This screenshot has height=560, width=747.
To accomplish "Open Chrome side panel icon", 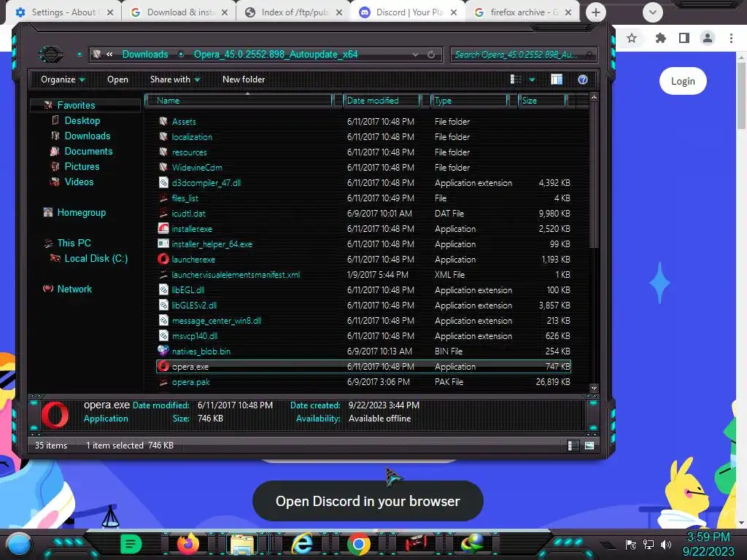I will (684, 38).
